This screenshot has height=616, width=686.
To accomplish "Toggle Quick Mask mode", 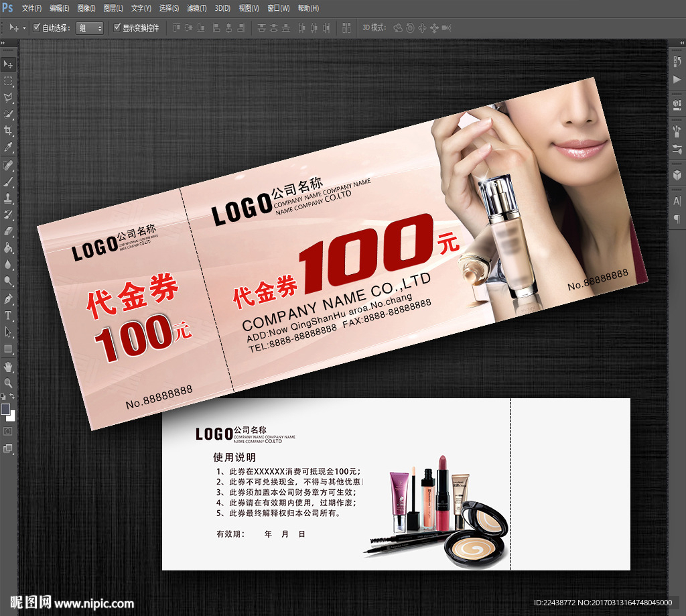I will pyautogui.click(x=8, y=431).
